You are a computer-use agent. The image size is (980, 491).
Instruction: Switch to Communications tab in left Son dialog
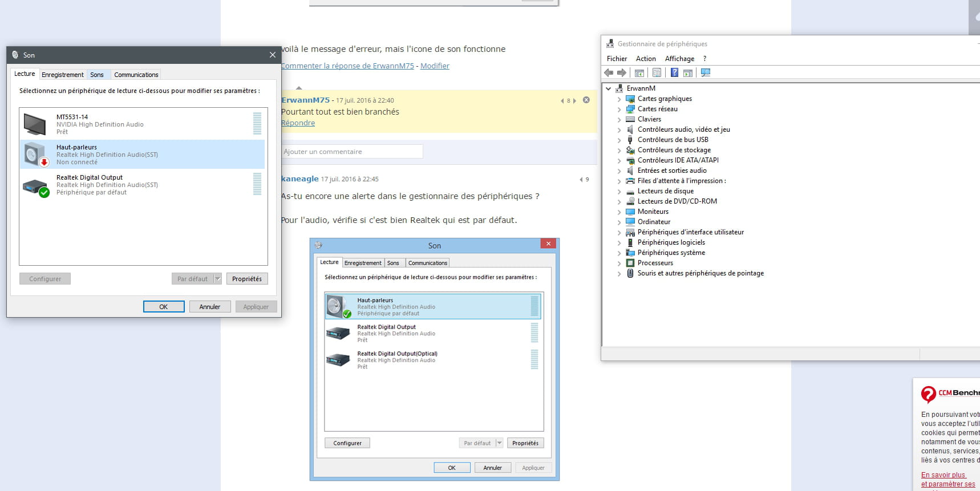136,75
